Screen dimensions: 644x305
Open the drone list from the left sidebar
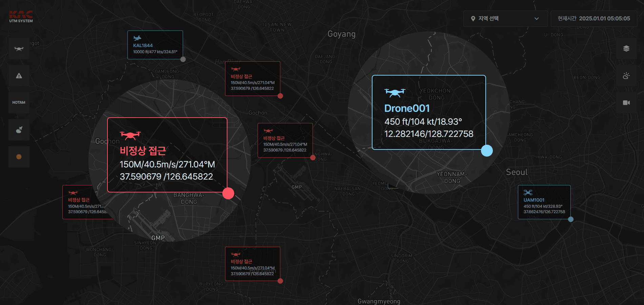(x=19, y=48)
